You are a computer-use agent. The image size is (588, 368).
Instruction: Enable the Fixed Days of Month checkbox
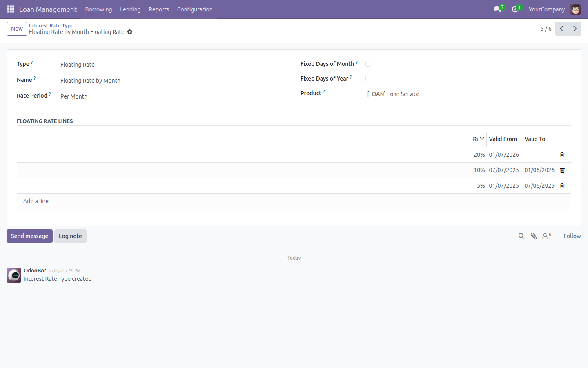tap(368, 64)
